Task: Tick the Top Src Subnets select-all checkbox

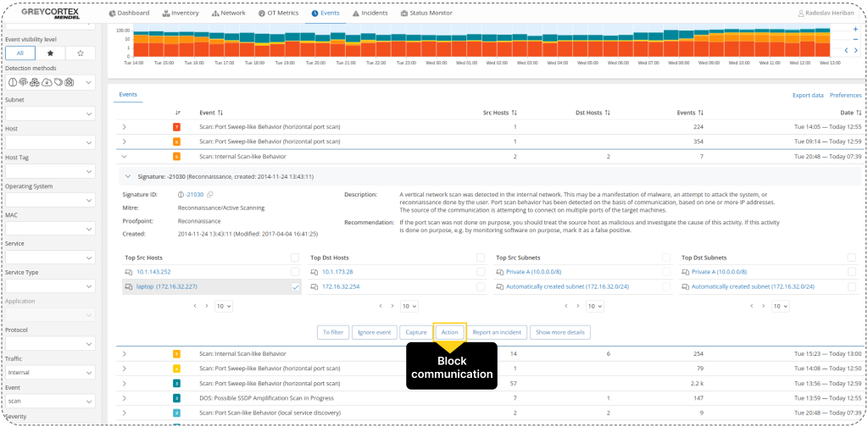Action: coord(666,257)
